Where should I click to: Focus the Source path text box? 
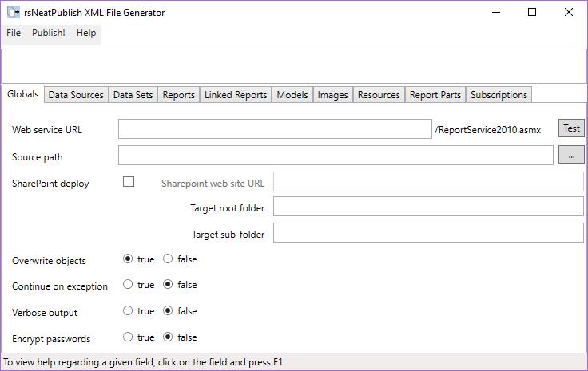click(x=336, y=156)
